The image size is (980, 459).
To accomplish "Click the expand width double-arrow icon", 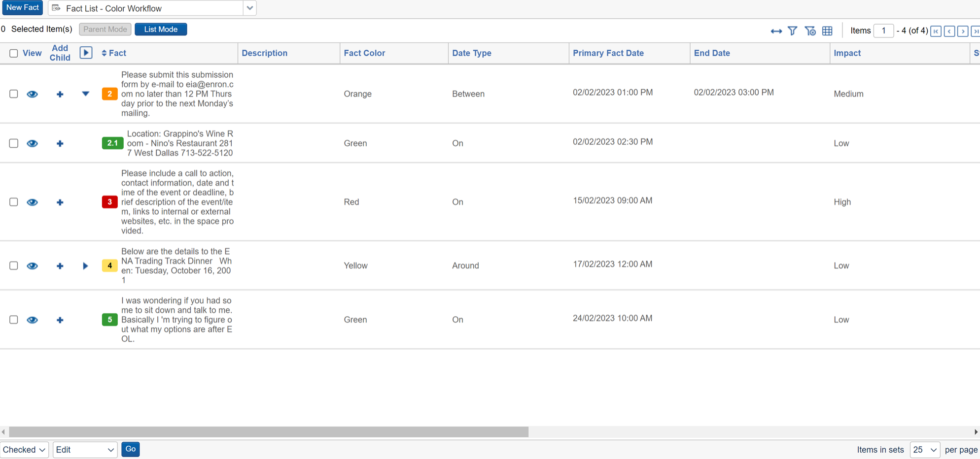I will coord(776,31).
